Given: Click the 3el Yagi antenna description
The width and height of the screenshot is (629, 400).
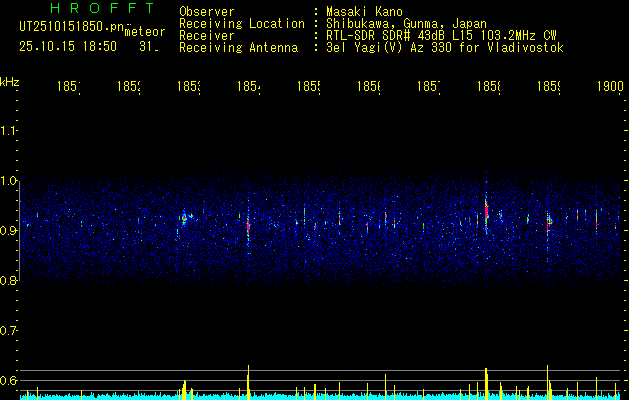Looking at the screenshot, I should click(x=445, y=48).
